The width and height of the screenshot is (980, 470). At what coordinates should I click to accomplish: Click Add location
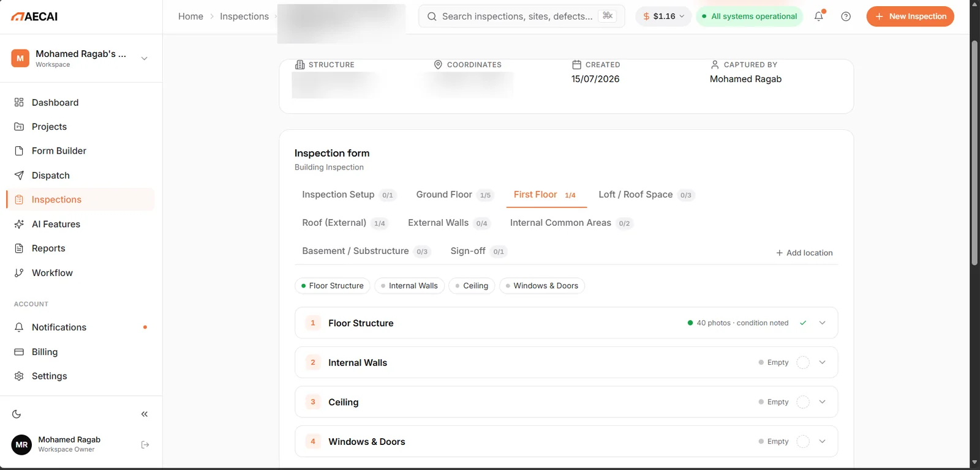coord(804,253)
